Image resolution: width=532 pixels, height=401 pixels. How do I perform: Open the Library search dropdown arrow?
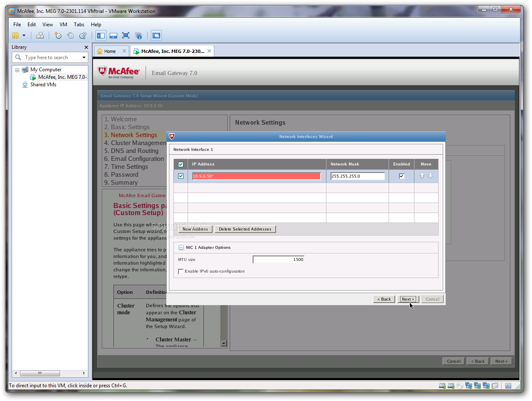point(84,58)
